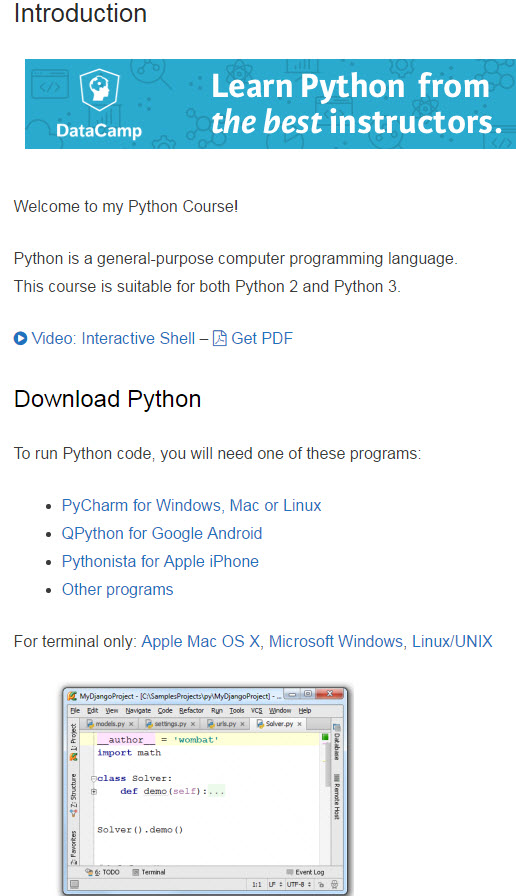
Task: Open the Video: Interactive Shell link
Action: point(113,338)
